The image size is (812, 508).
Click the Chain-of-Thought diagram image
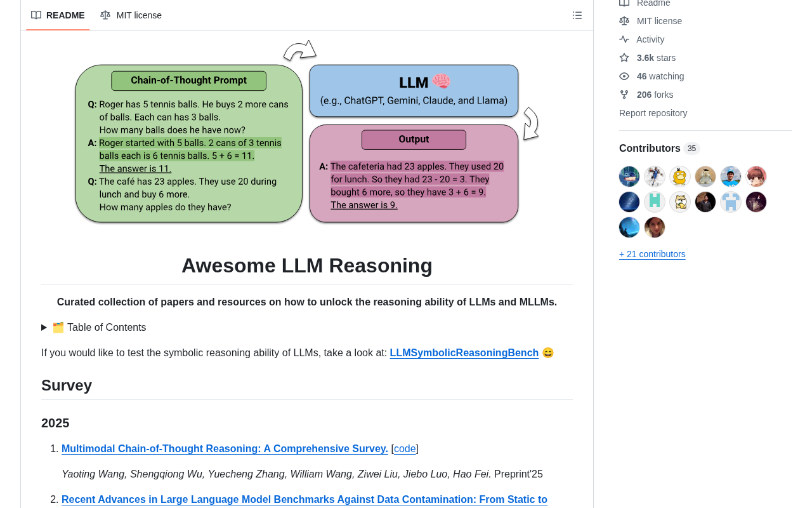tap(307, 133)
